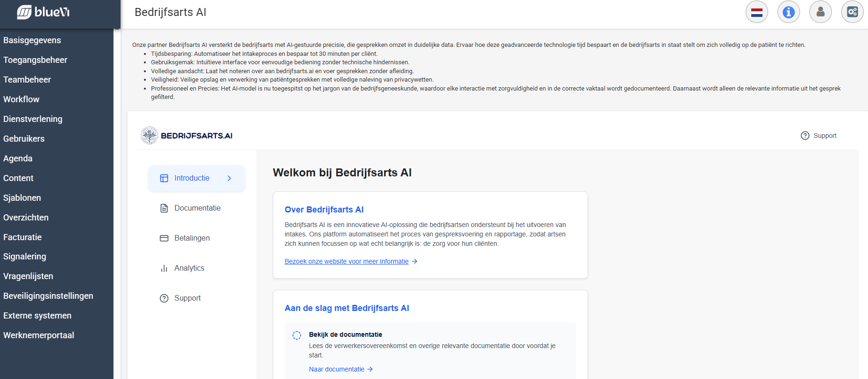Select the Introductie tab
Viewport: 868px width, 379px height.
pos(196,178)
